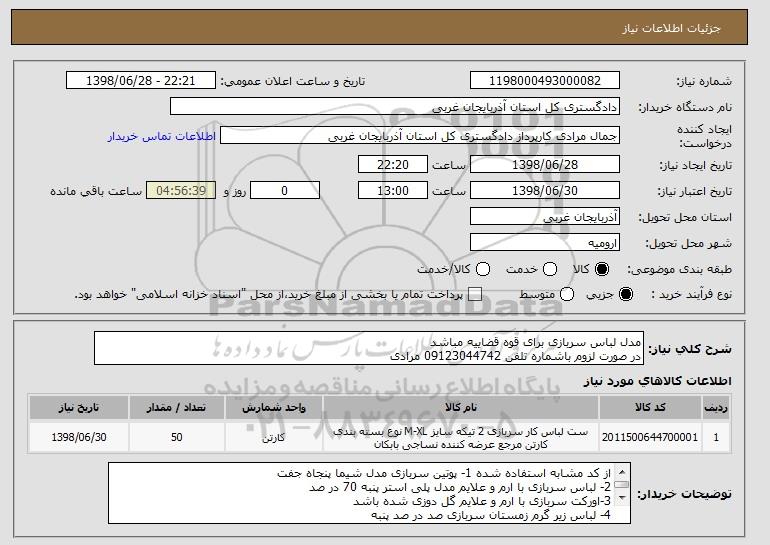Click the request creator name field
The width and height of the screenshot is (770, 545).
tap(420, 136)
